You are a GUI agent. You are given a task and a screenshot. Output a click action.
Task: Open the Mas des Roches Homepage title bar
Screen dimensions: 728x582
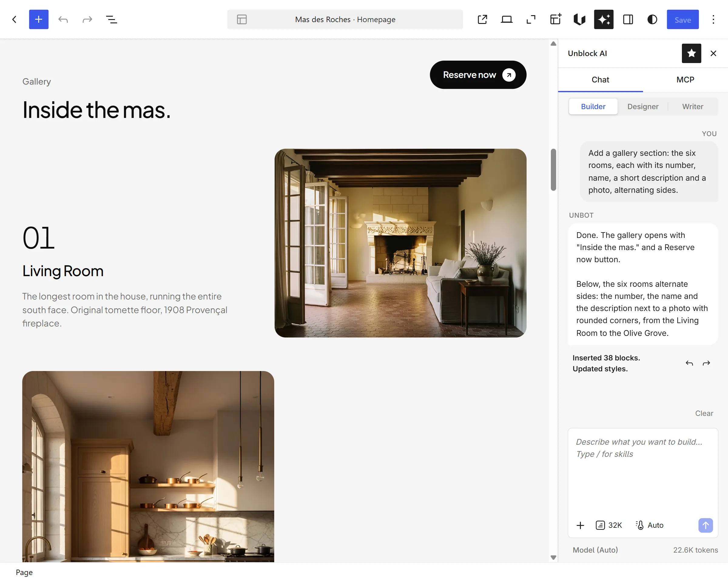[x=345, y=20]
